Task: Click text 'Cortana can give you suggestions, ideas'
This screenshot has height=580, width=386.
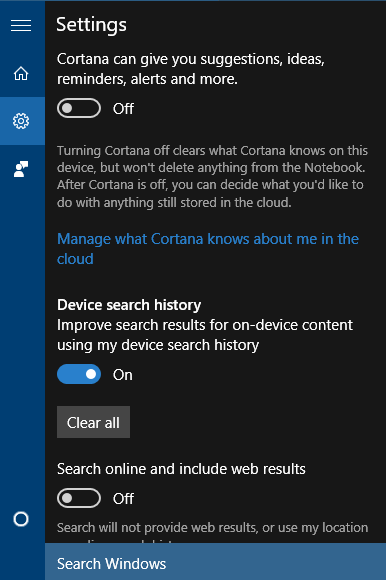Action: click(x=191, y=59)
